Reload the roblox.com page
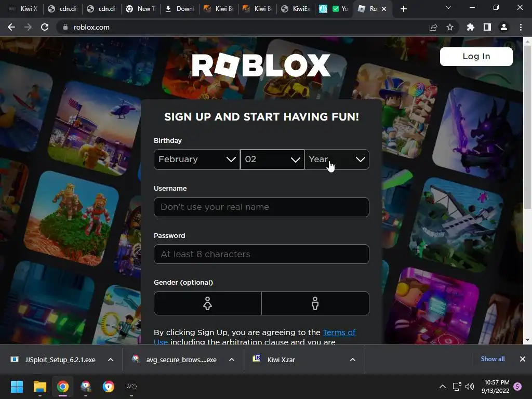Viewport: 532px width, 399px height. tap(45, 27)
